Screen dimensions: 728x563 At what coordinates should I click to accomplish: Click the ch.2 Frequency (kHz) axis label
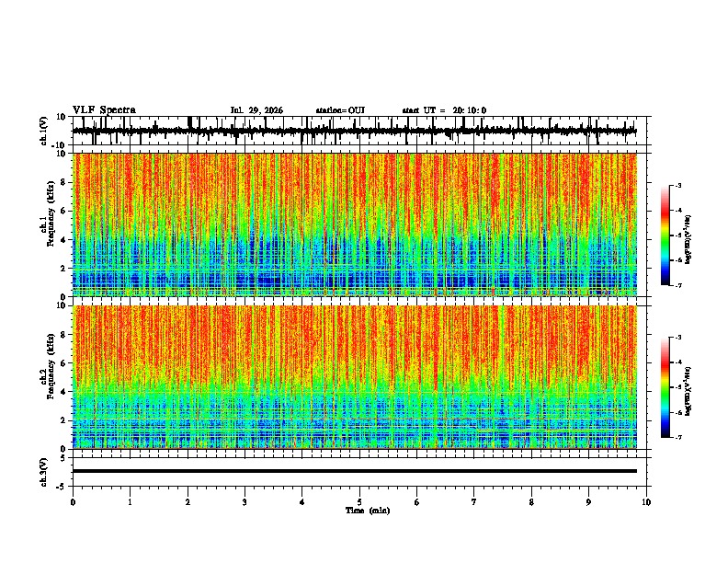coord(51,377)
